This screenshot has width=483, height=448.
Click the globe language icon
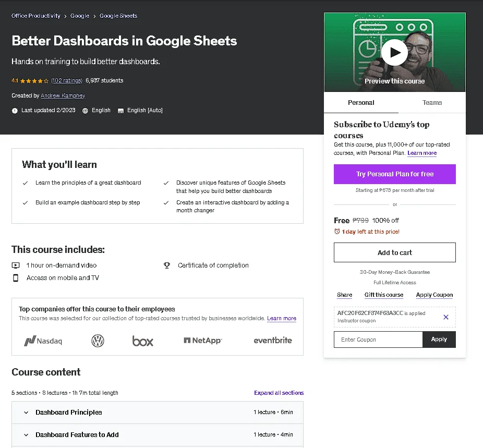(85, 111)
